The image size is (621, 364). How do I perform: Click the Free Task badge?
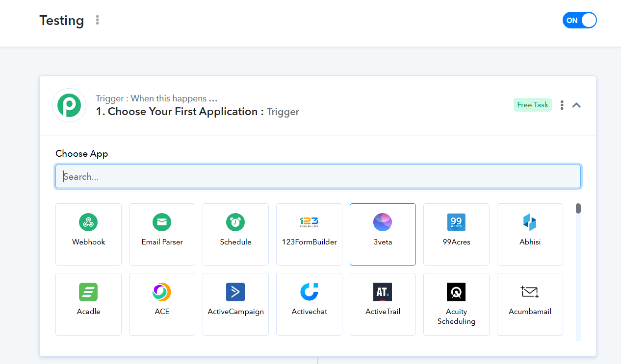pos(533,105)
